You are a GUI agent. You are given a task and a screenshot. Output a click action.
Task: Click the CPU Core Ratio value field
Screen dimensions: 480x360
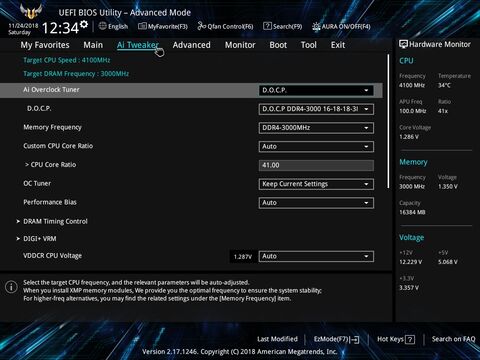tap(316, 165)
